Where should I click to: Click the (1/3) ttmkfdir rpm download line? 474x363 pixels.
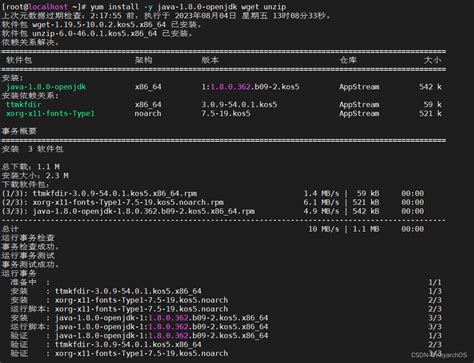pos(213,194)
